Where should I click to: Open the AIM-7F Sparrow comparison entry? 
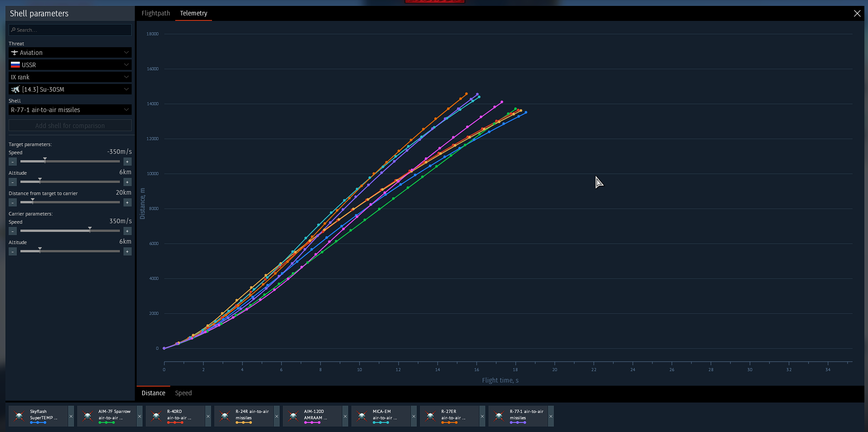pyautogui.click(x=107, y=416)
